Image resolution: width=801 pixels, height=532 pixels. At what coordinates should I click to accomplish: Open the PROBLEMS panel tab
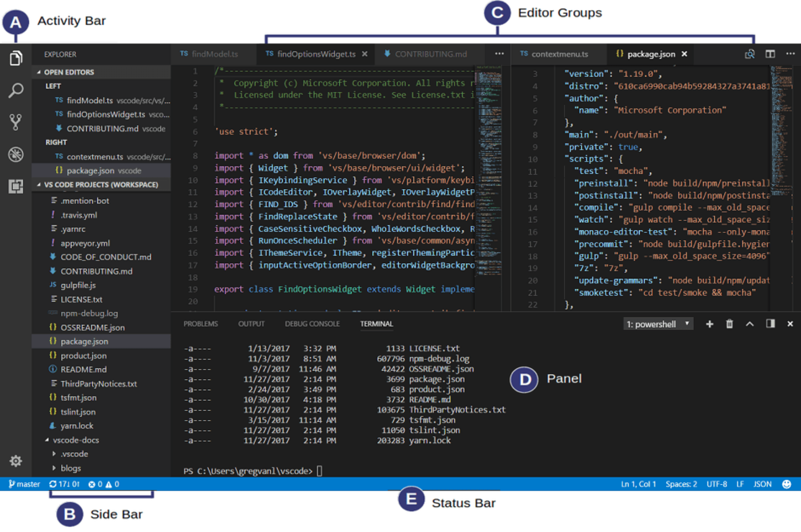pyautogui.click(x=200, y=324)
